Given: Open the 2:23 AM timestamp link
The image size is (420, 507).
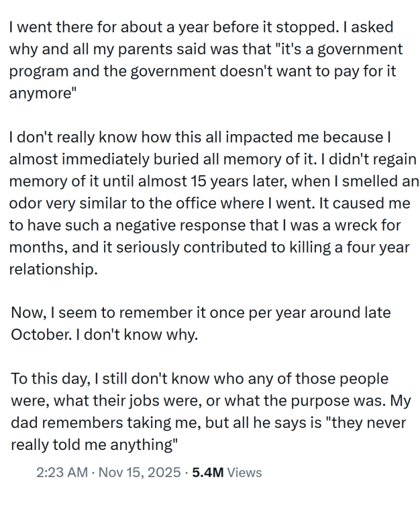Looking at the screenshot, I should pyautogui.click(x=62, y=472).
